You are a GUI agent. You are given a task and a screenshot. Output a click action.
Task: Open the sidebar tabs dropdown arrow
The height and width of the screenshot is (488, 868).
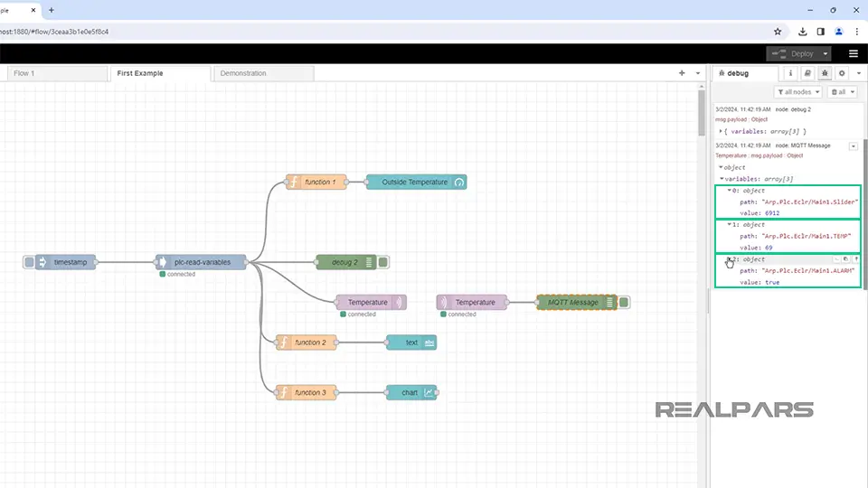(x=859, y=73)
